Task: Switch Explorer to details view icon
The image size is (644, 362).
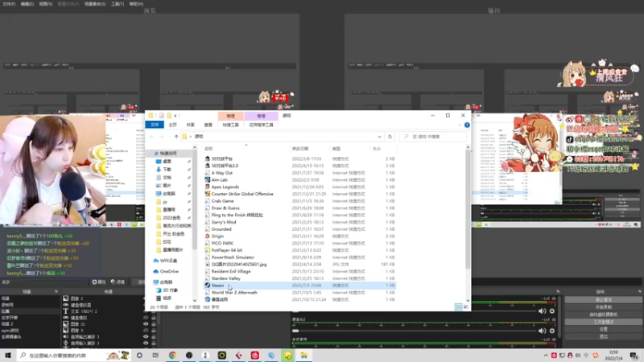Action: (x=458, y=307)
